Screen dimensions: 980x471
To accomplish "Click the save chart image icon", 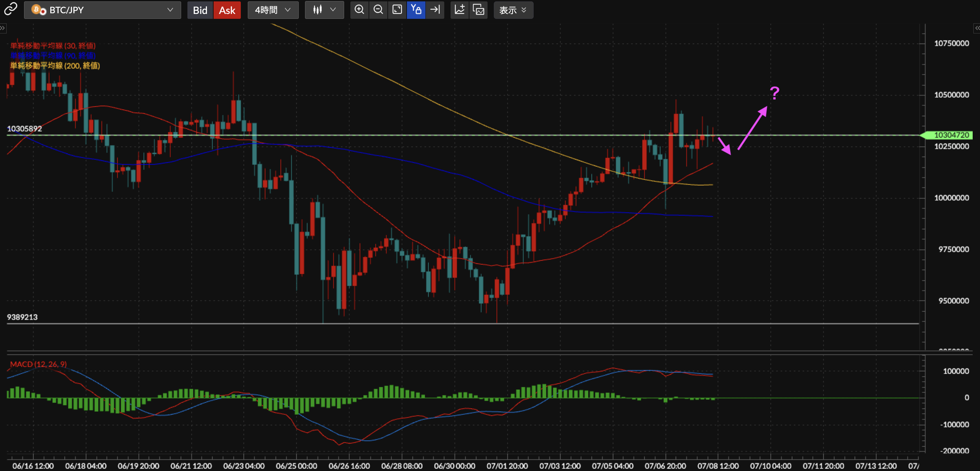I will (x=478, y=10).
